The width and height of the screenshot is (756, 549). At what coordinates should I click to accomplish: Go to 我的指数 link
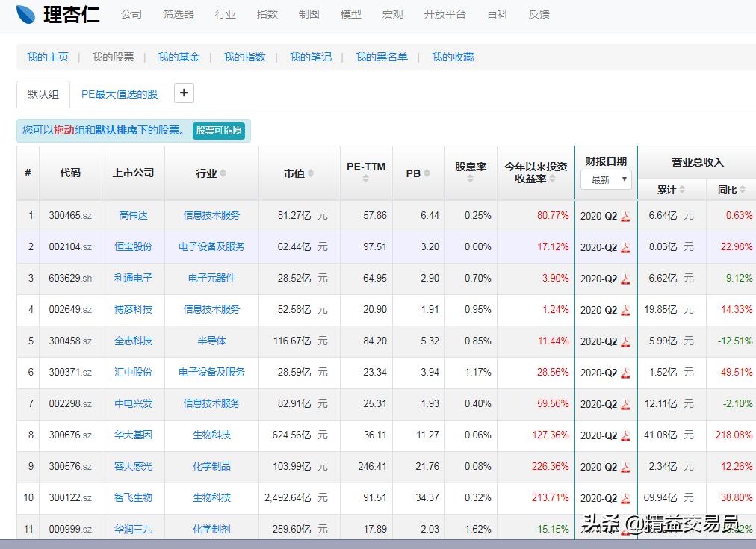245,58
